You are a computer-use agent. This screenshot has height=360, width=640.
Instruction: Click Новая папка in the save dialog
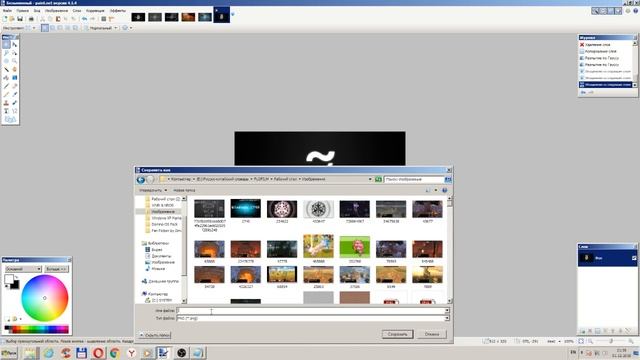tap(184, 190)
